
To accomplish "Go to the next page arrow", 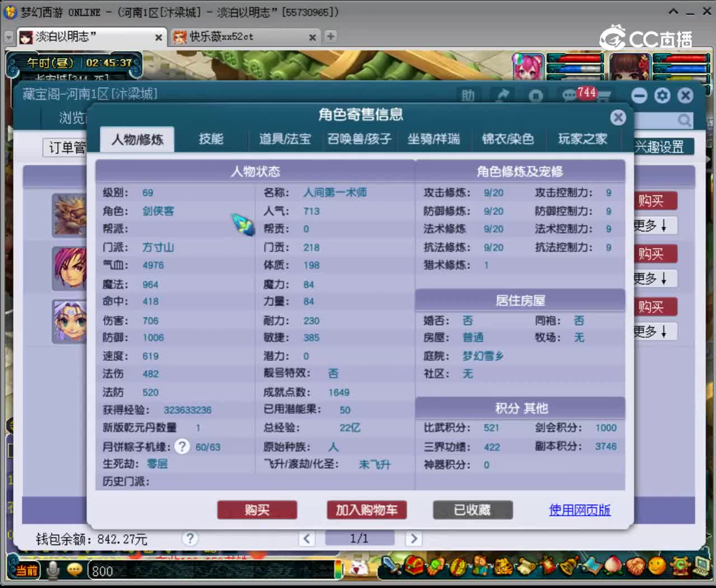I will (x=413, y=538).
